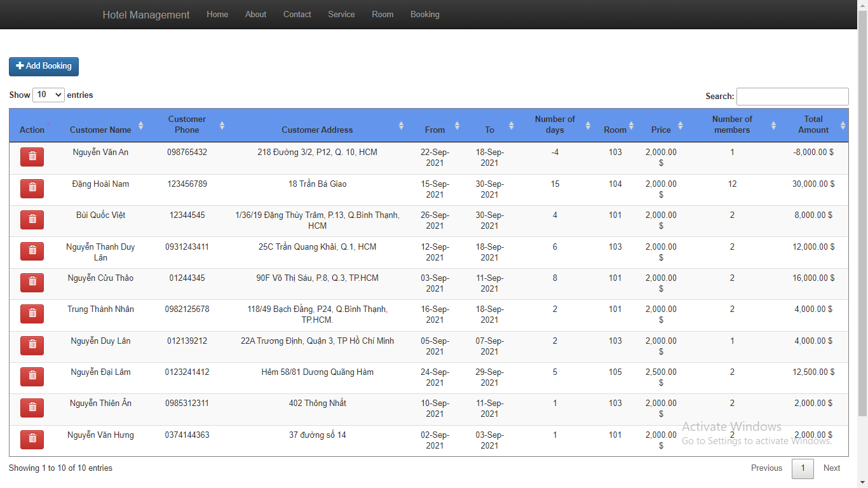Open the Show entries dropdown
Screen dimensions: 868x488
48,94
